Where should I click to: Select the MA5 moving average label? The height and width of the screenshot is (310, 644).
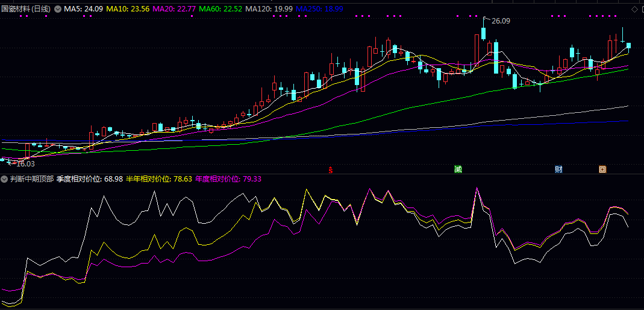(83, 8)
